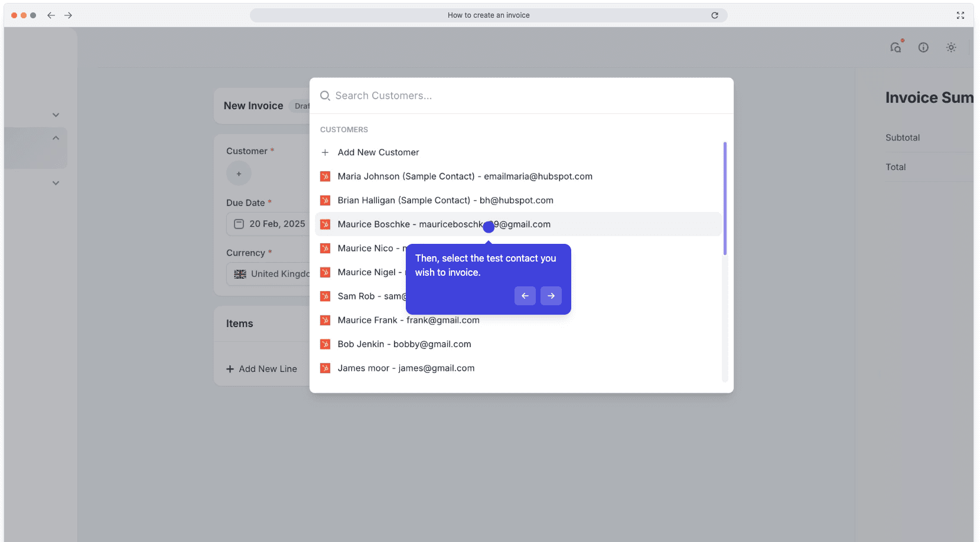The width and height of the screenshot is (980, 542).
Task: Toggle the light theme sun icon
Action: 951,47
